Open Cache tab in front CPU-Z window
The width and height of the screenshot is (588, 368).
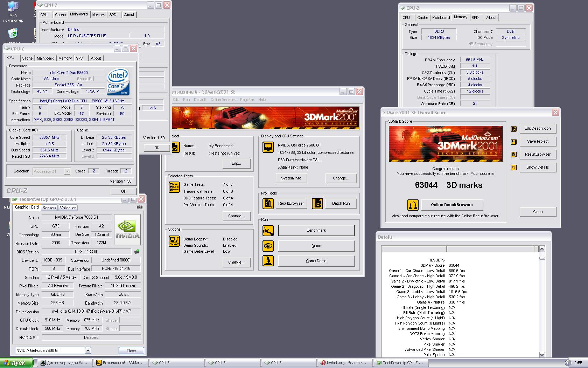tap(27, 58)
